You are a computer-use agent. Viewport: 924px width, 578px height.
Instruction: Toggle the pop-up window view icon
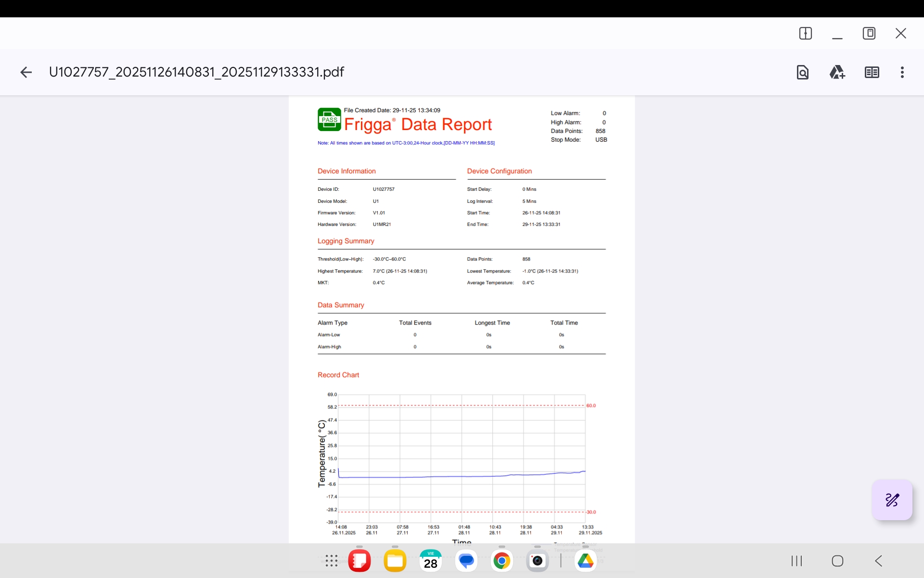click(869, 33)
